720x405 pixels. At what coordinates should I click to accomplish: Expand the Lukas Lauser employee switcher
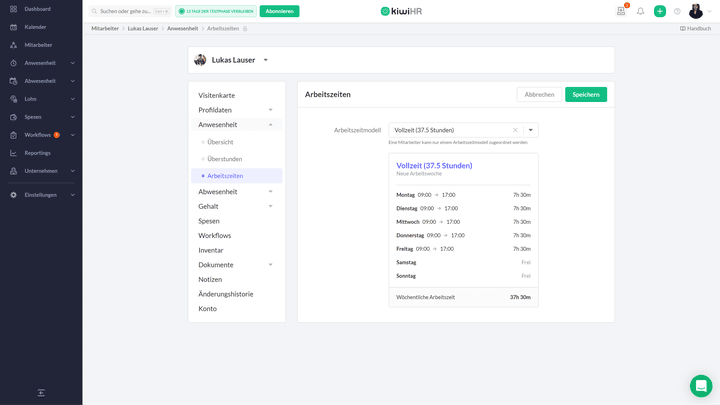pos(266,60)
